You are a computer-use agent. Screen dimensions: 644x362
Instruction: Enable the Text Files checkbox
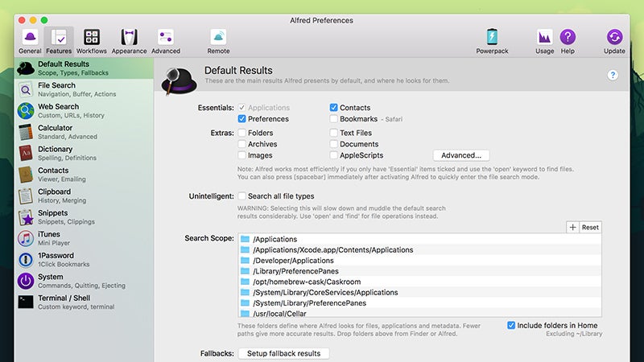(333, 133)
